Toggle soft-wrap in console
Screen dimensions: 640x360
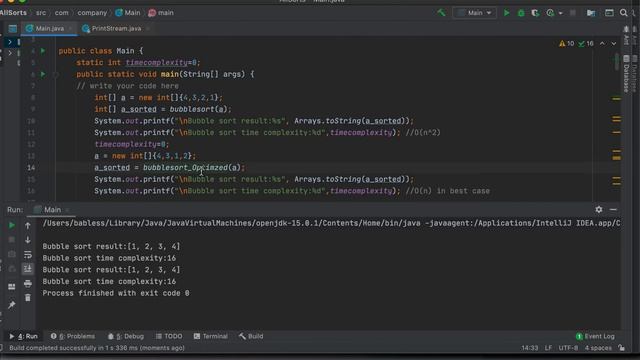point(27,255)
